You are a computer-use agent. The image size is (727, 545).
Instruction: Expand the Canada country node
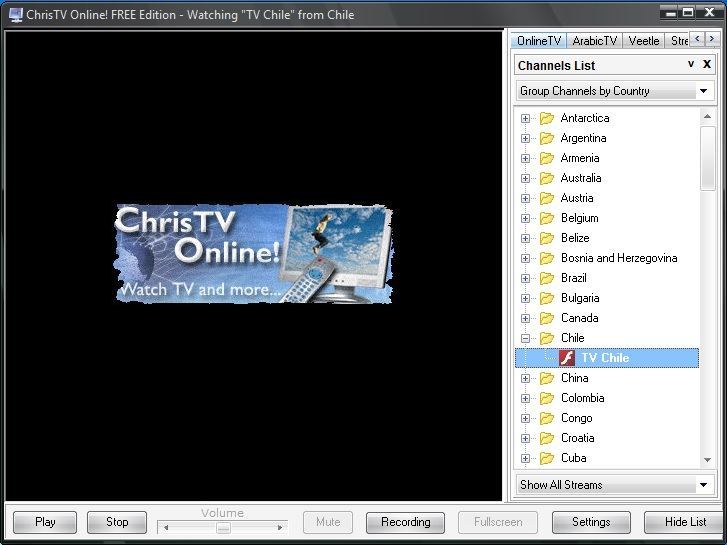pyautogui.click(x=525, y=318)
